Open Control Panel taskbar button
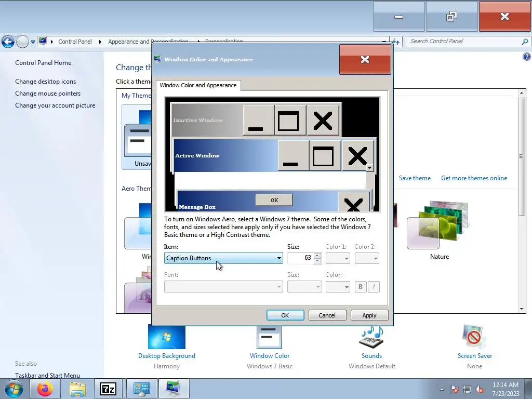The height and width of the screenshot is (399, 532). 141,389
